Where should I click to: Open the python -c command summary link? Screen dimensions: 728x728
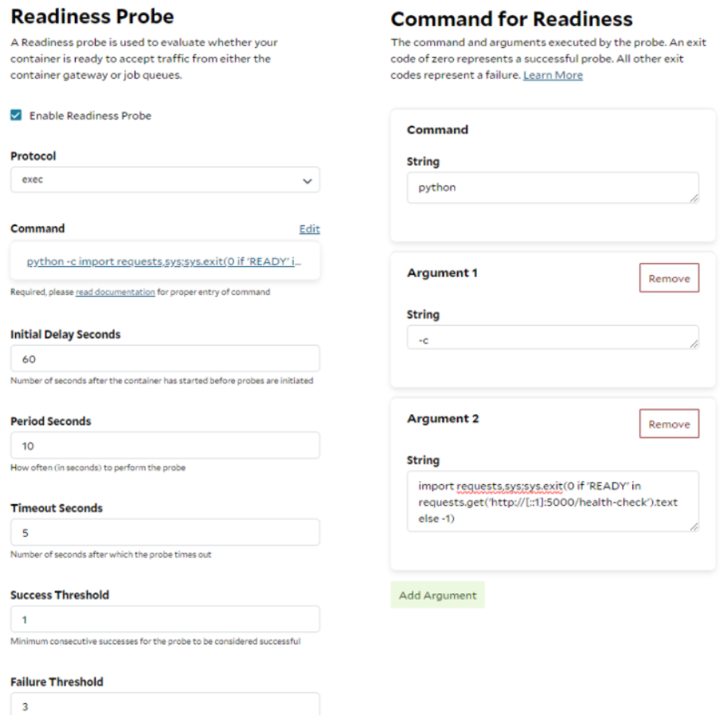coord(164,261)
